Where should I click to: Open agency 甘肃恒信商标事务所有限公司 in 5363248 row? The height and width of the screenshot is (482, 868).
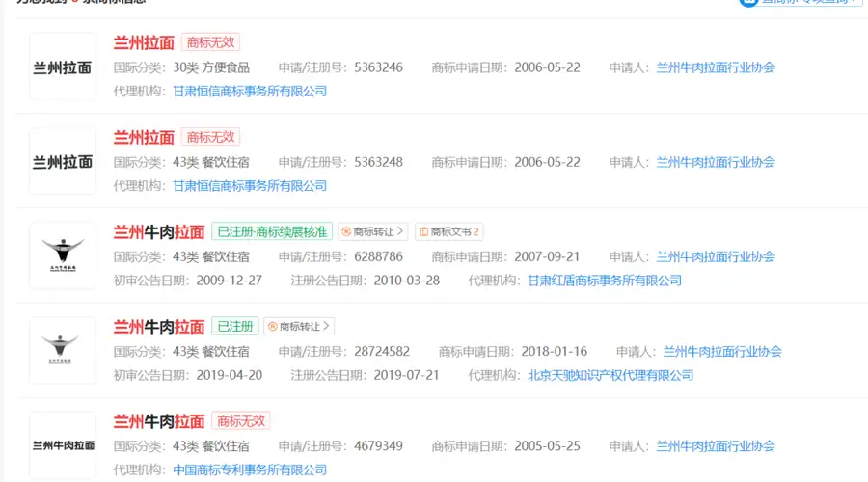[x=250, y=186]
